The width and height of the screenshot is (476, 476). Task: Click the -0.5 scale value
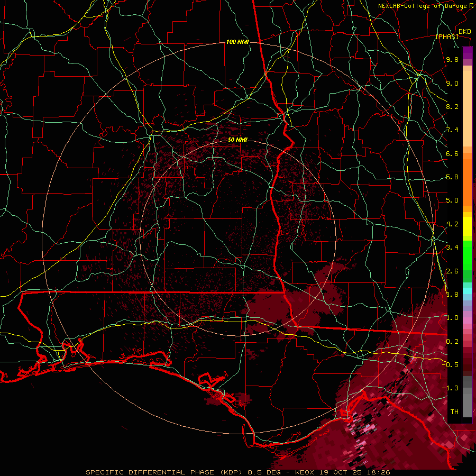[451, 364]
